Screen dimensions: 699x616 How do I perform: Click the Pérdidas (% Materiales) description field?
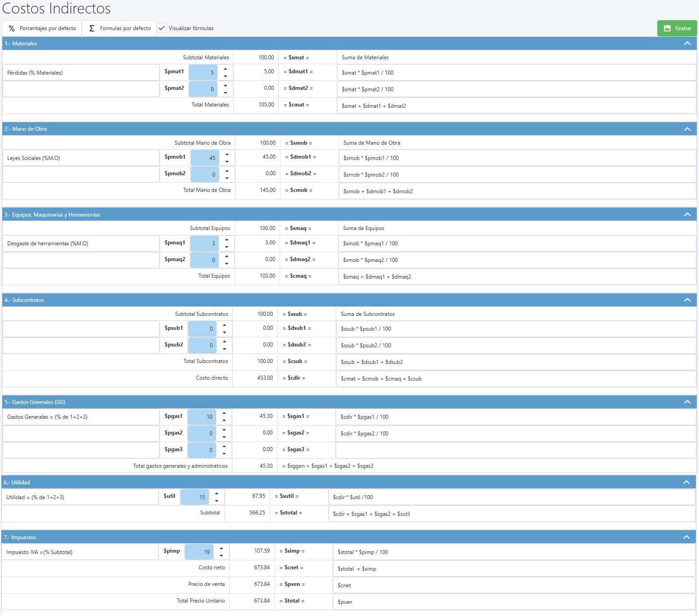coord(81,73)
